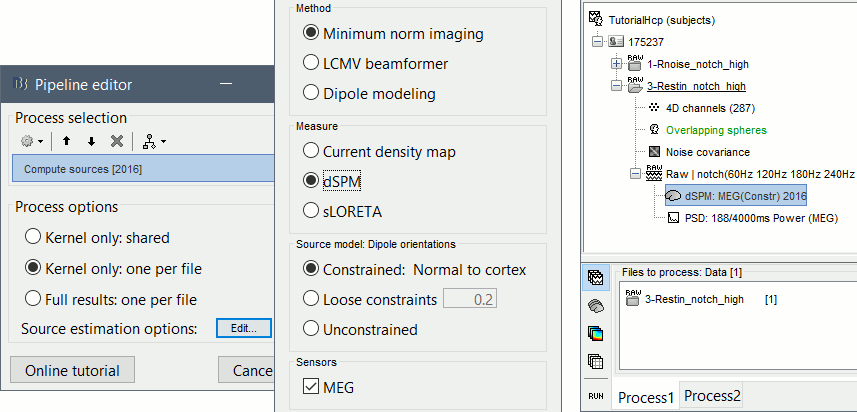Collapse the 3-Restin_notch_high folder
Image resolution: width=857 pixels, height=412 pixels.
[x=616, y=87]
